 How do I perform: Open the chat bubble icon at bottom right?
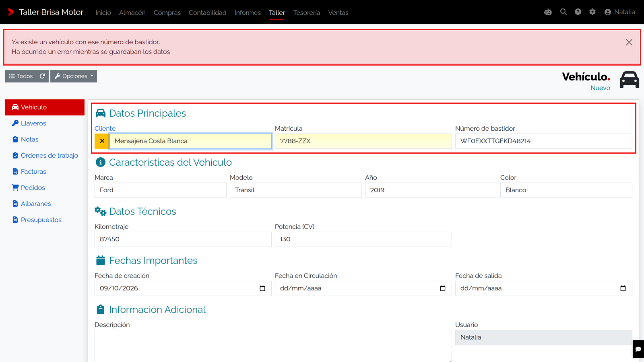[x=638, y=349]
